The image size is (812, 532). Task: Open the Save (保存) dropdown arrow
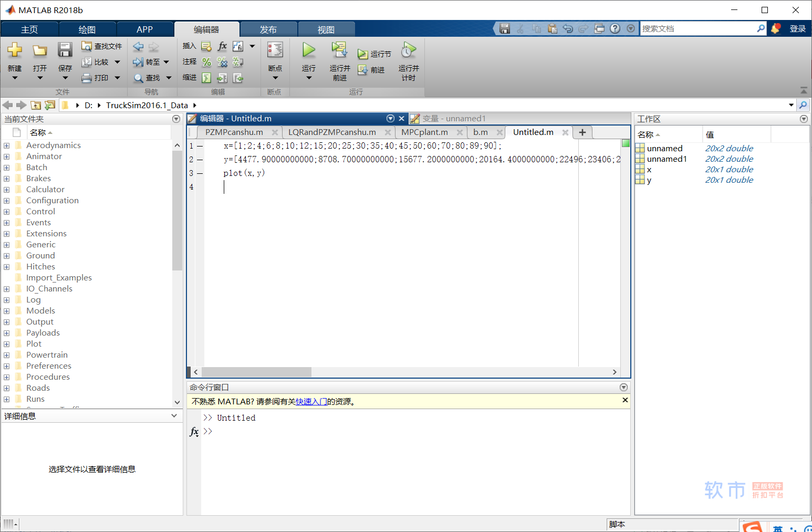click(65, 78)
